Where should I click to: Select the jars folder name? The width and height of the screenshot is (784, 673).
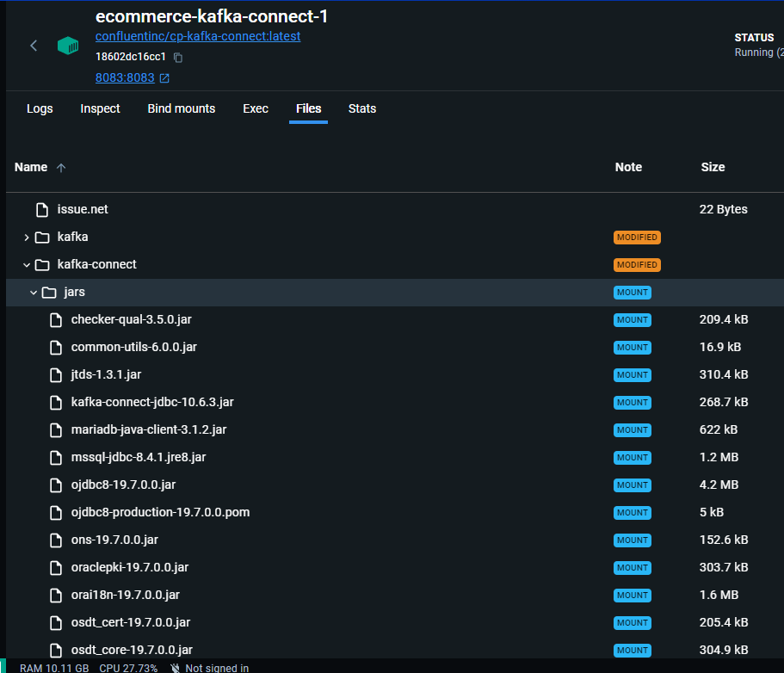(75, 292)
